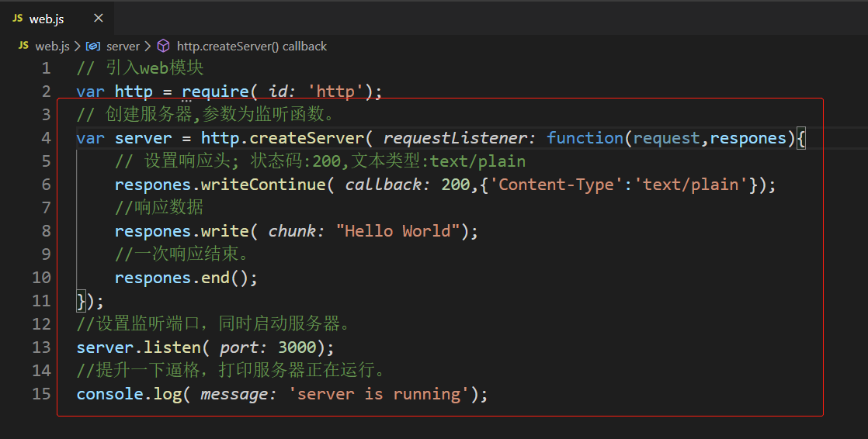The image size is (868, 439).
Task: Click the comment '//设置监听端口,同时启动服务器。'
Action: 214,323
